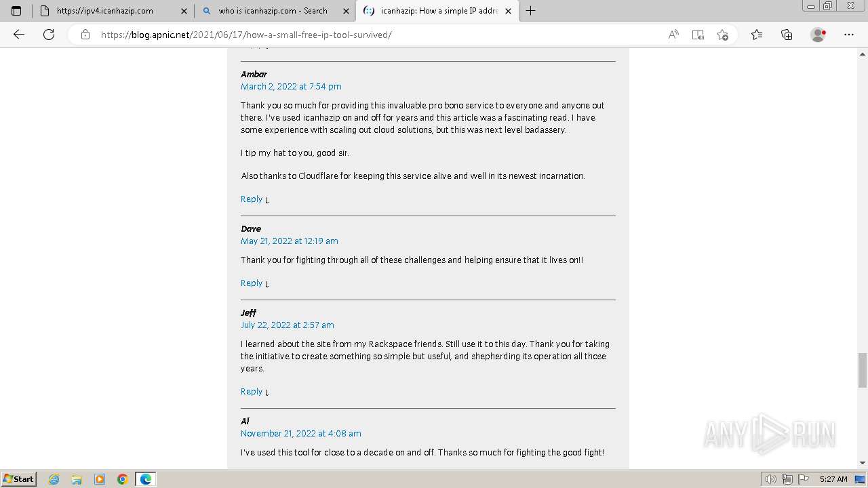This screenshot has height=488, width=868.
Task: Open Settings and more menu
Action: pyautogui.click(x=849, y=35)
